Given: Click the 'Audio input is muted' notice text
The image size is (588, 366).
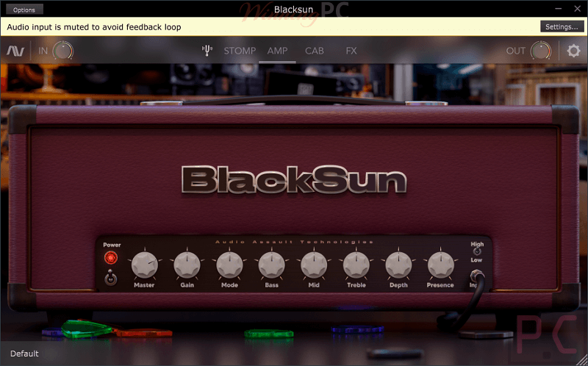Looking at the screenshot, I should tap(94, 27).
